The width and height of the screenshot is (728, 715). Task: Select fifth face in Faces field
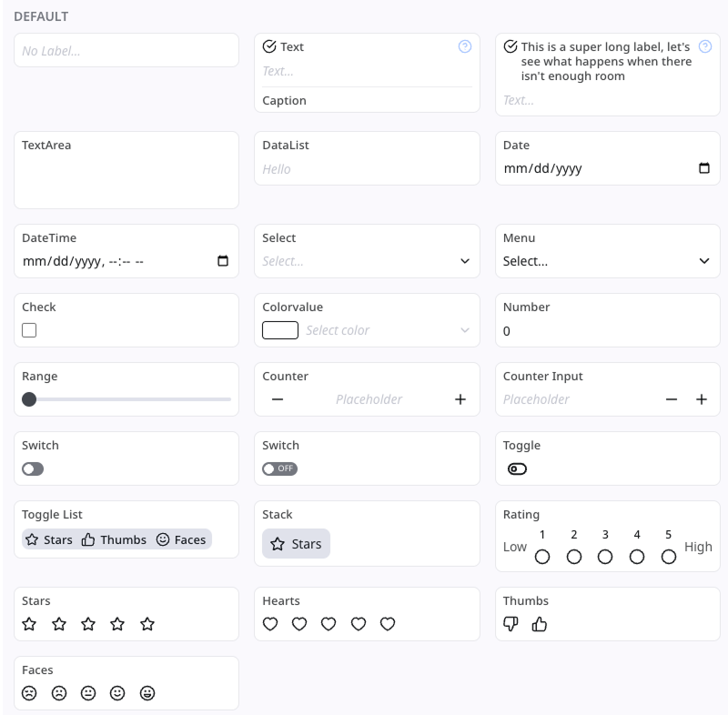147,693
